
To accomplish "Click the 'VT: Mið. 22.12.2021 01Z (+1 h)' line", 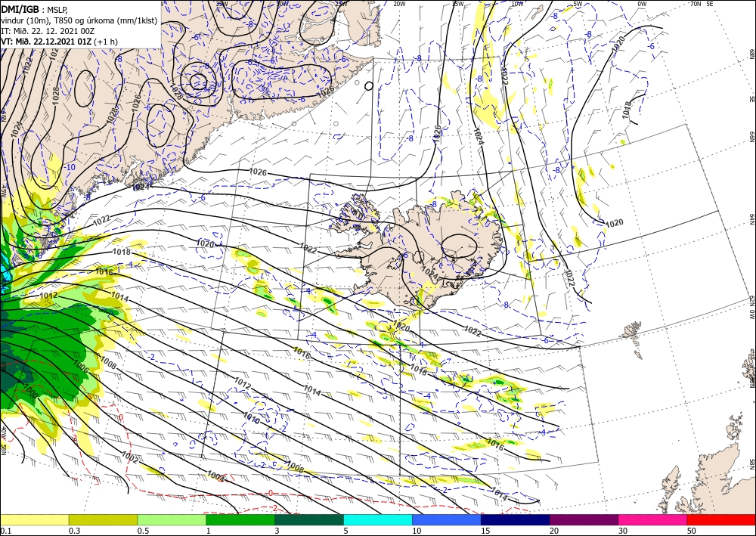I will (59, 42).
